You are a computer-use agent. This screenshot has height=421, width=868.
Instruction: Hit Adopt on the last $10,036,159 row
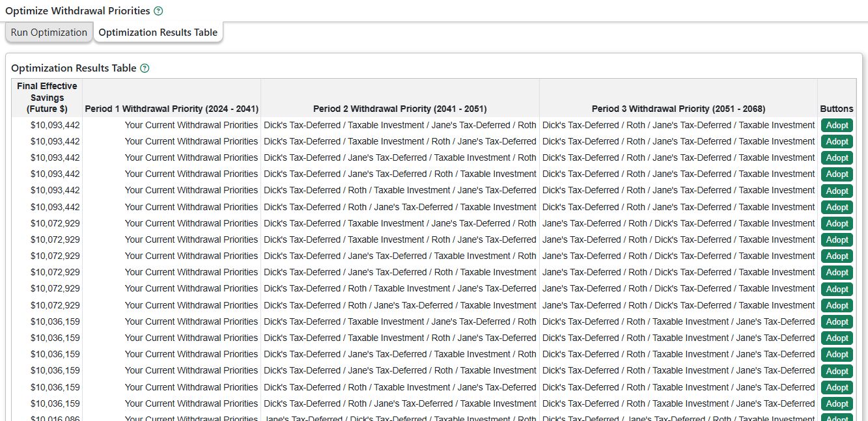tap(837, 404)
